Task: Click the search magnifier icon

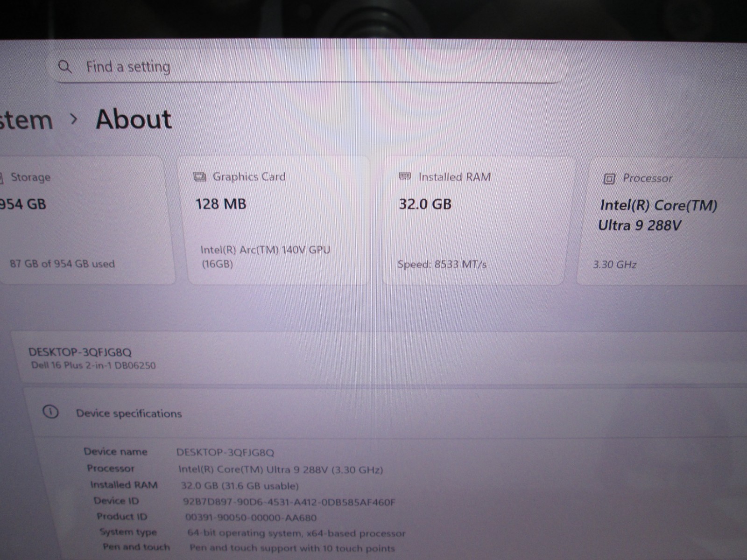Action: click(65, 67)
